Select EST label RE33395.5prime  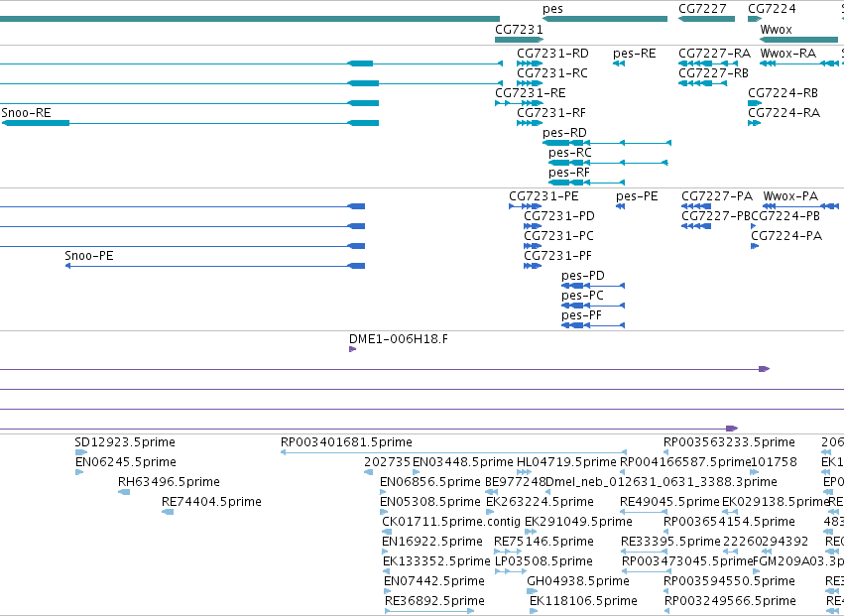click(670, 542)
